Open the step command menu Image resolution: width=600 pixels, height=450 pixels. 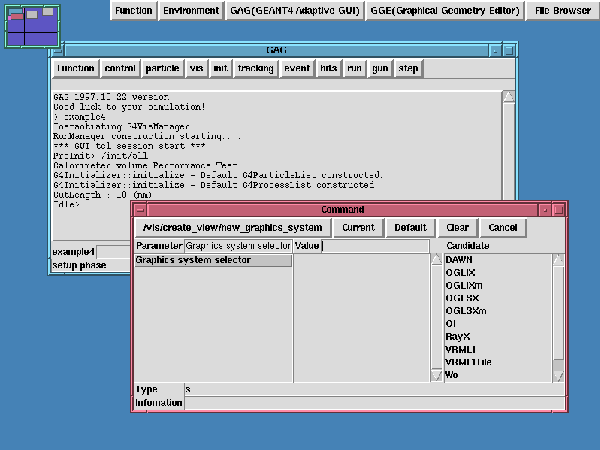tap(408, 68)
